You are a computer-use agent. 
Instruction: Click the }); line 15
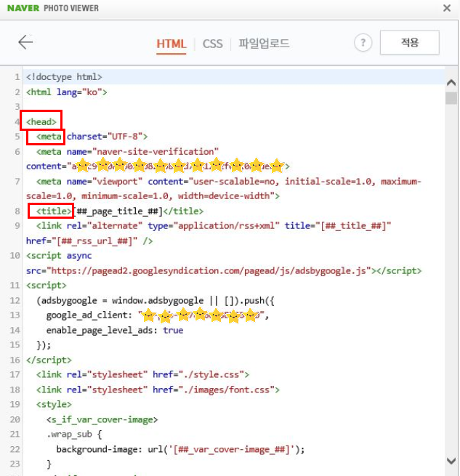click(x=44, y=345)
